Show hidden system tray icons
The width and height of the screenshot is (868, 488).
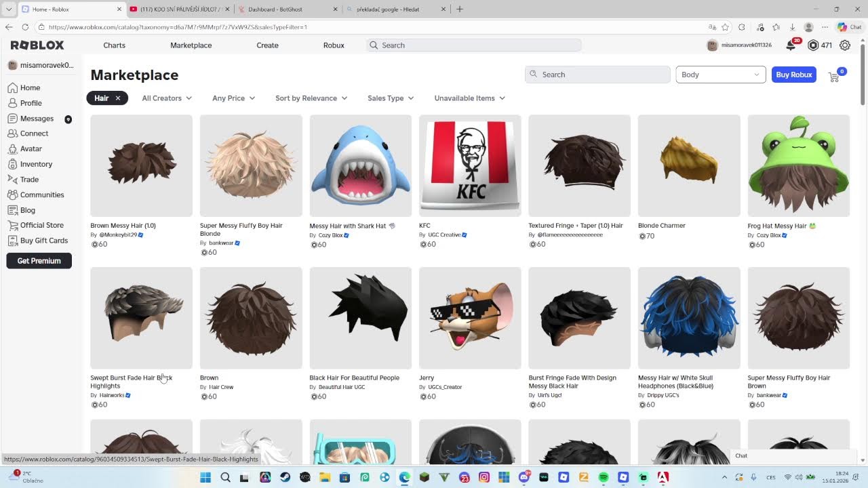click(724, 477)
